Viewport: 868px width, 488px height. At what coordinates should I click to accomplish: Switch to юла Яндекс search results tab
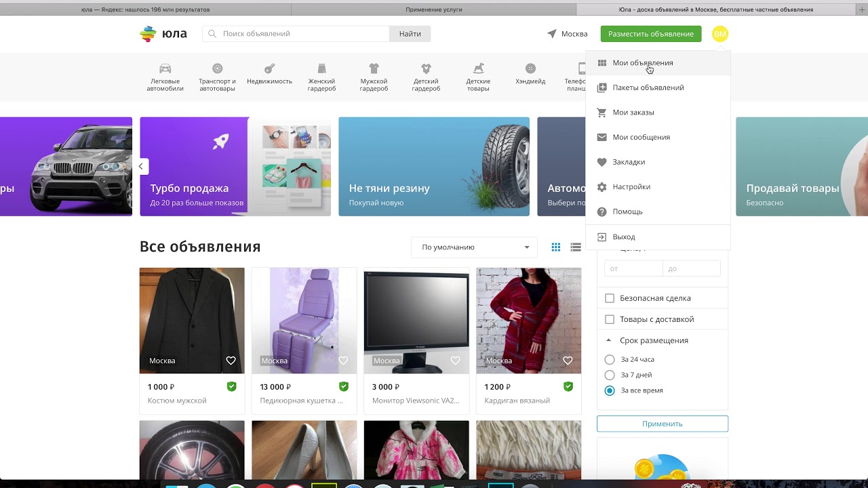point(145,9)
